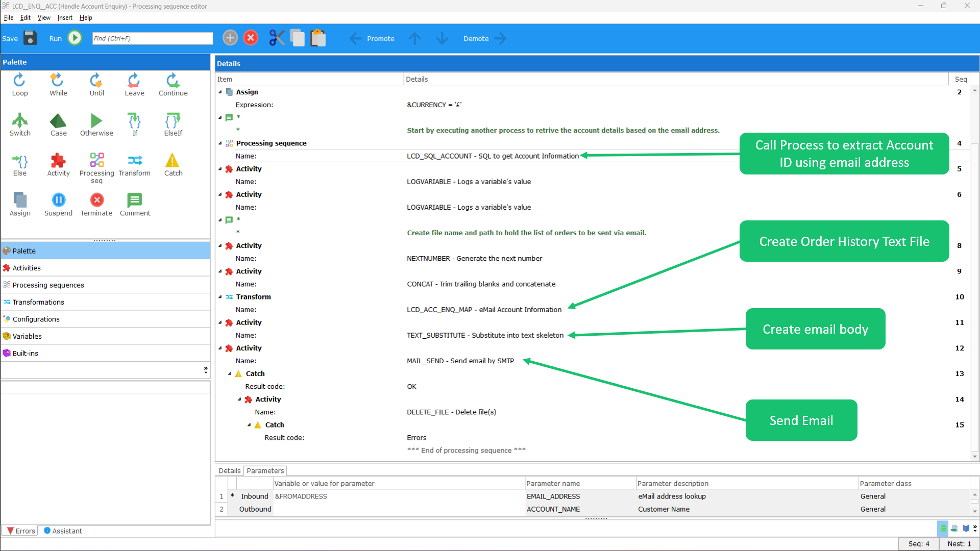The image size is (980, 551).
Task: Select the Catch palette item
Action: point(173,165)
